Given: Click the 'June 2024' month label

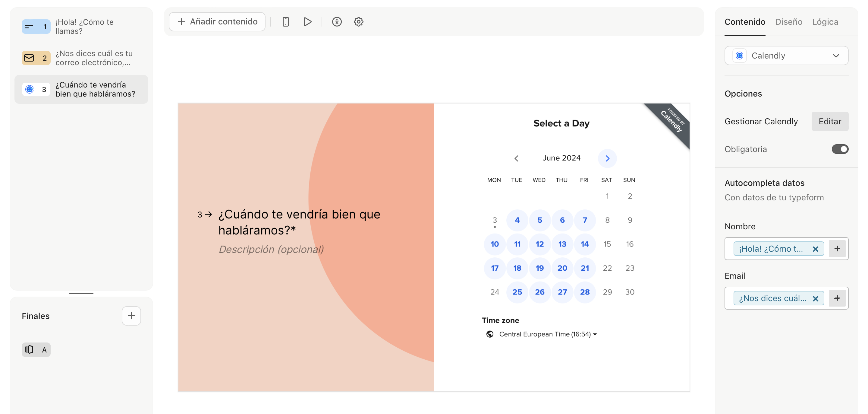Looking at the screenshot, I should pos(561,158).
